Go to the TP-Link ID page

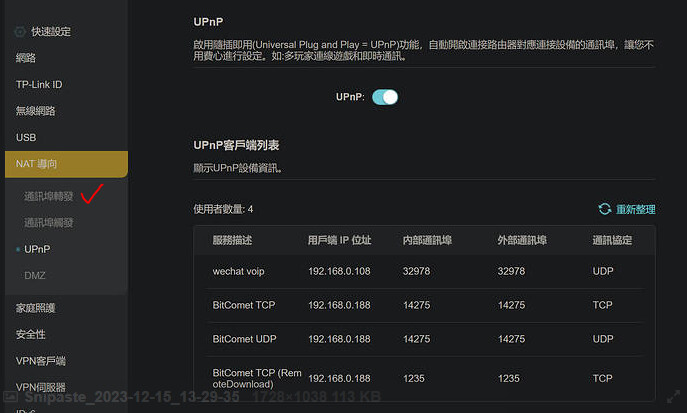[x=39, y=85]
